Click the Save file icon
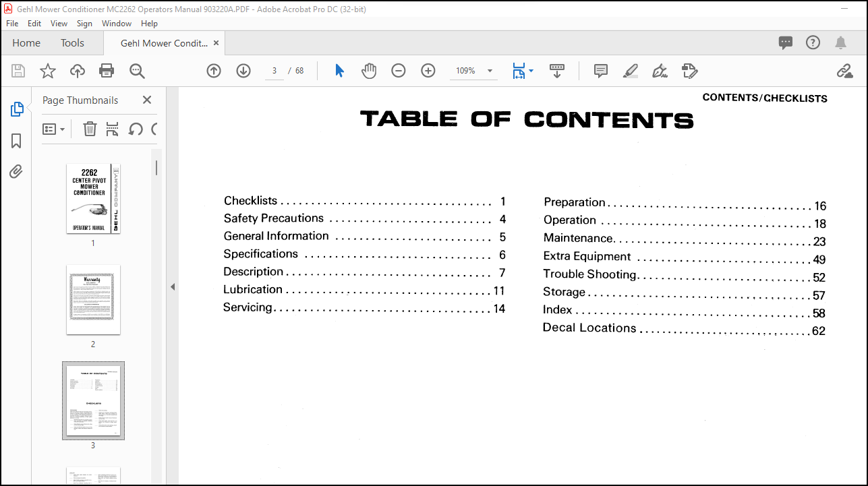Image resolution: width=868 pixels, height=486 pixels. coord(18,71)
